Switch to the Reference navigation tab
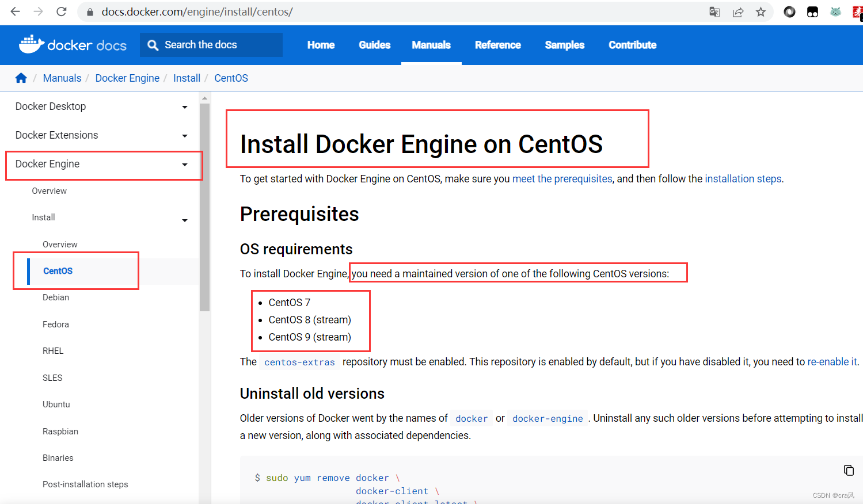The height and width of the screenshot is (504, 863). 497,45
